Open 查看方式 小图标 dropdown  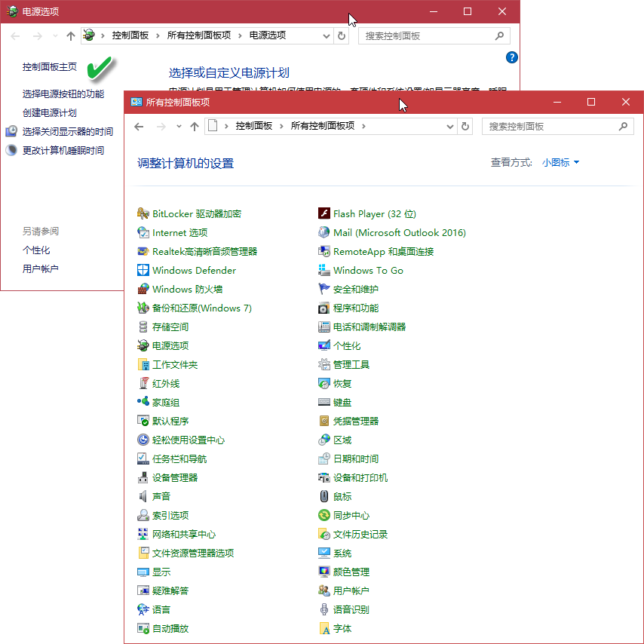(560, 163)
